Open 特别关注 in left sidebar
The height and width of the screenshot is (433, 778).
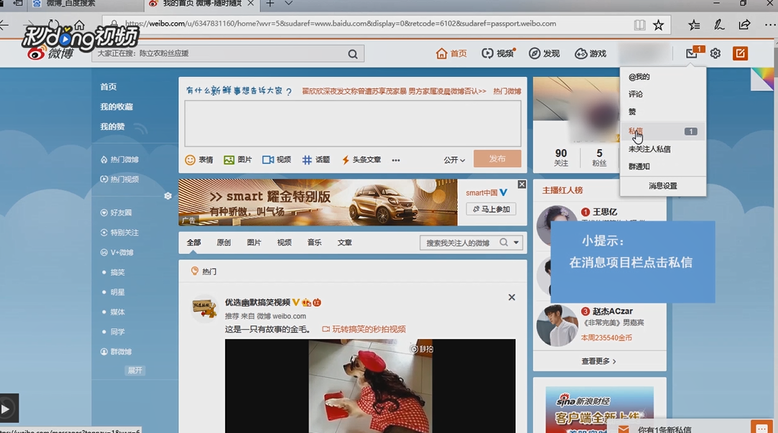coord(120,233)
